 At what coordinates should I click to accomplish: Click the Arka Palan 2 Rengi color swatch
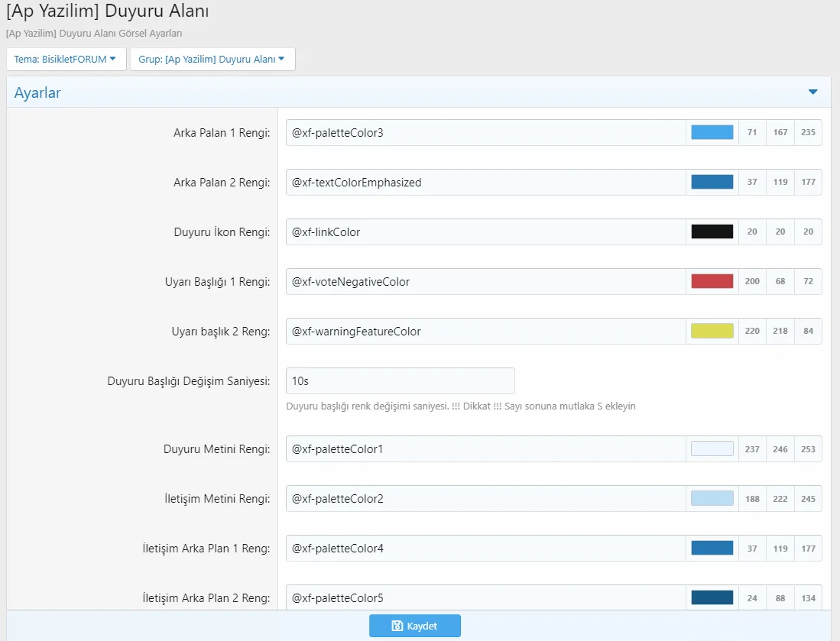712,183
